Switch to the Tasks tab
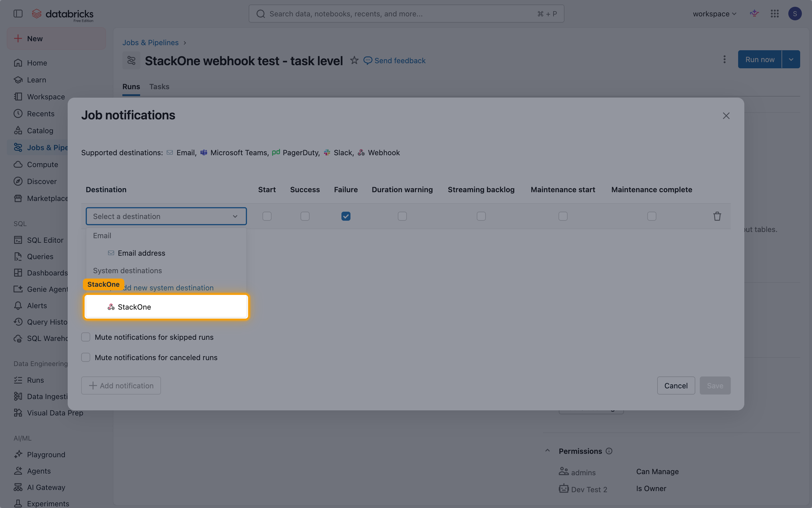Screen dimensions: 812x508 click(x=159, y=87)
